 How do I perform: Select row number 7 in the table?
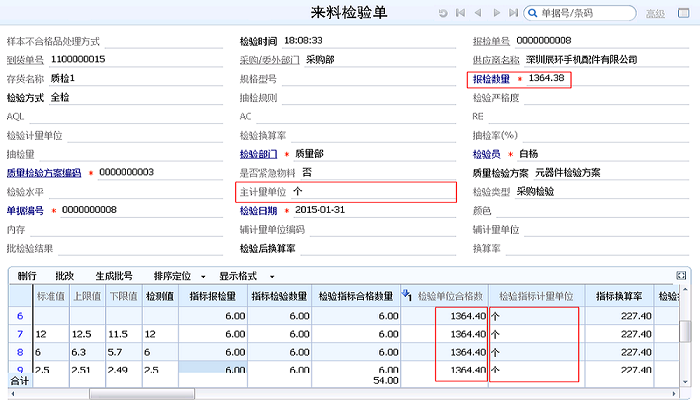(x=20, y=334)
